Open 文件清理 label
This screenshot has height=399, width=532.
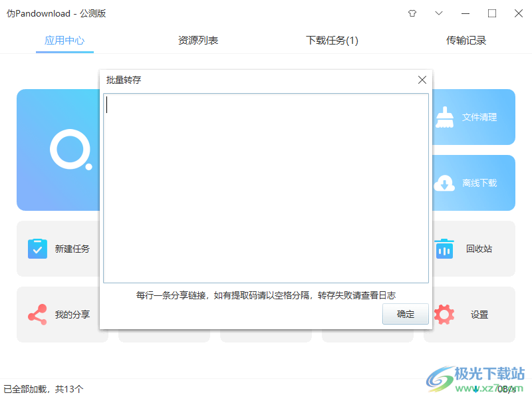479,118
